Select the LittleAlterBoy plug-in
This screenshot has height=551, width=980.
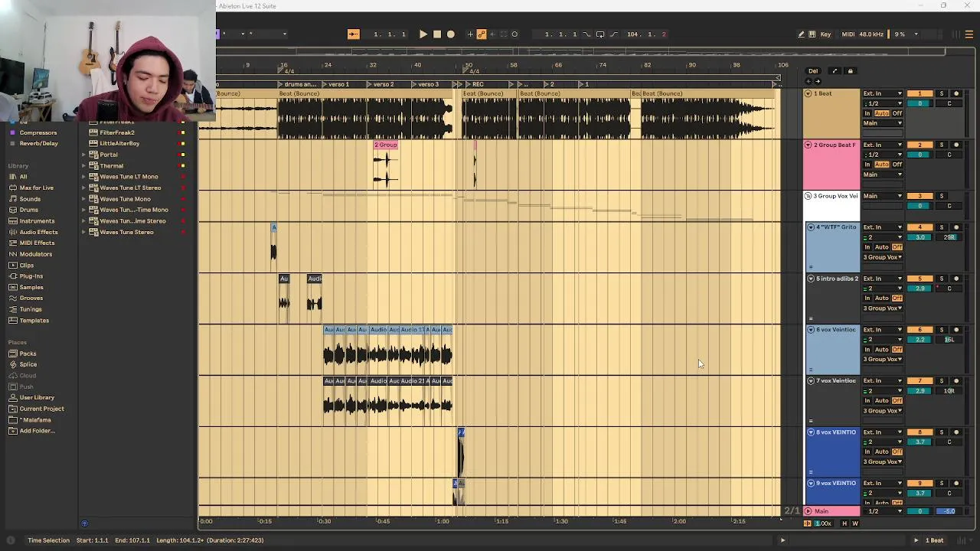(x=119, y=143)
